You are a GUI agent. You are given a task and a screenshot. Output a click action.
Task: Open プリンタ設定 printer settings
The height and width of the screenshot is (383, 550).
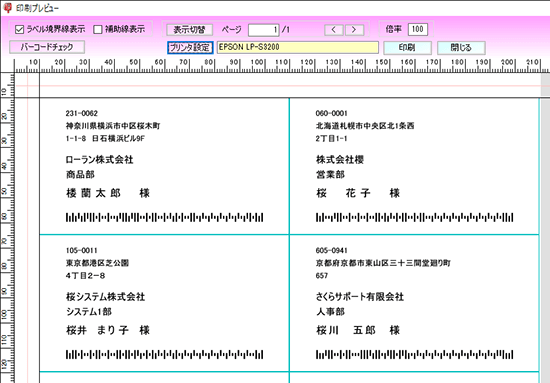click(x=190, y=47)
